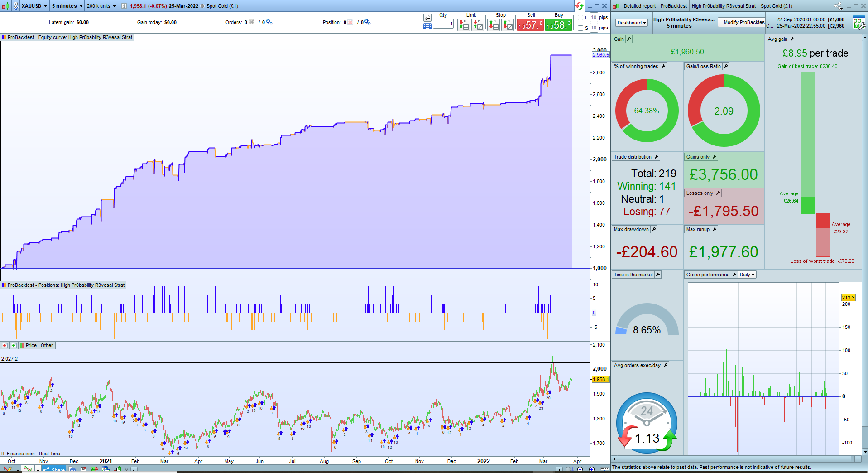Click the wrench beside Avg orders exec/day
Screen dimensions: 868x473
(x=666, y=365)
